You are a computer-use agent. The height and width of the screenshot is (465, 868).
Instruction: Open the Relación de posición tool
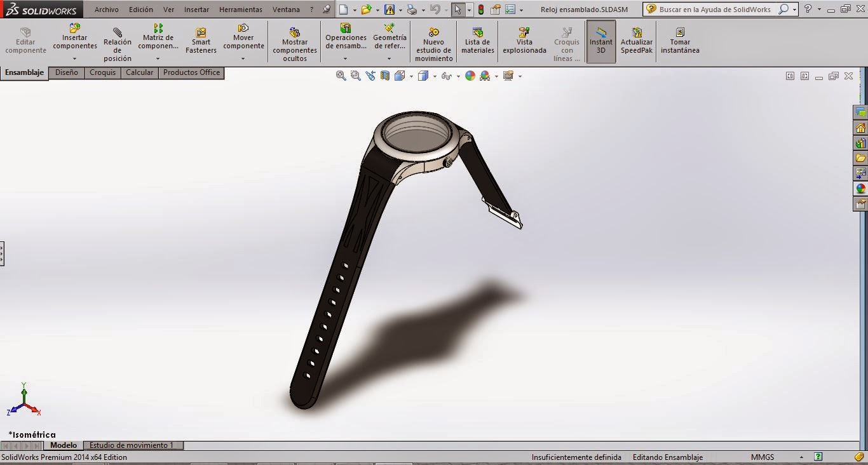click(118, 44)
